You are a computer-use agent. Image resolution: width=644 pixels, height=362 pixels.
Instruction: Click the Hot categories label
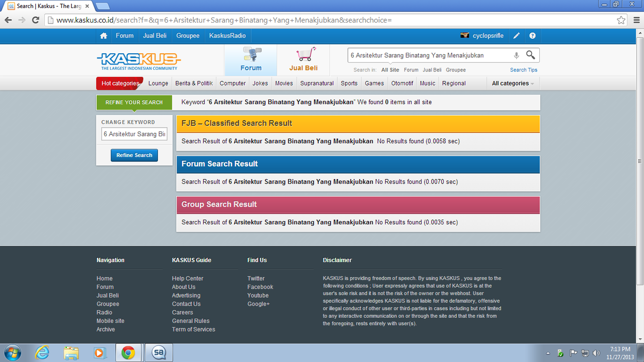tap(120, 83)
